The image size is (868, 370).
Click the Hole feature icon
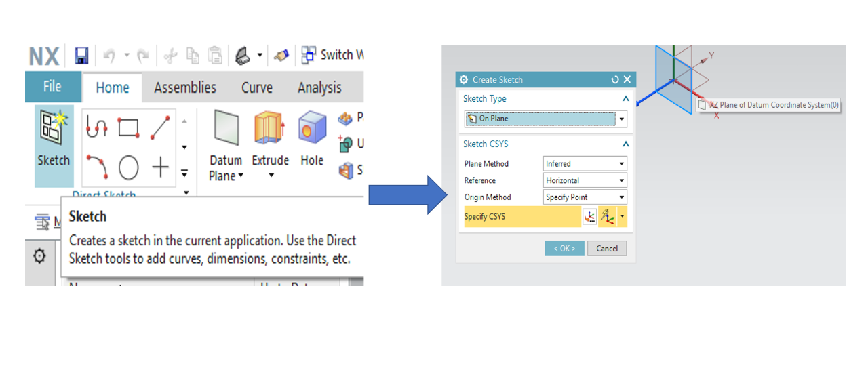pyautogui.click(x=312, y=127)
